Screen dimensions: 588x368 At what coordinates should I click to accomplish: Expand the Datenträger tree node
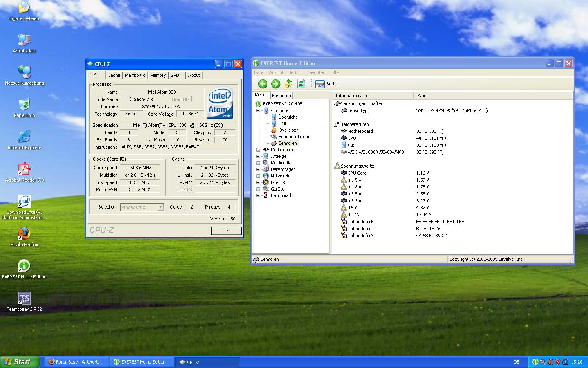click(258, 169)
